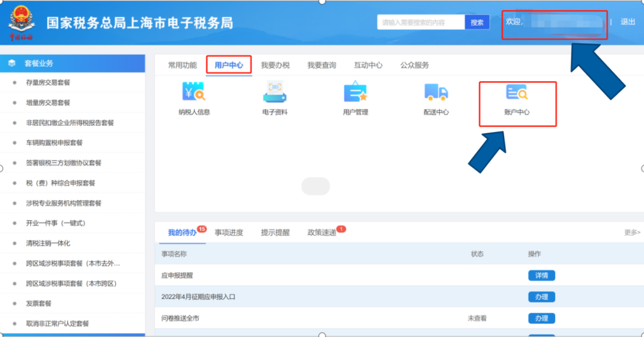Open 签署银税三方划缴协议套餐
This screenshot has width=644, height=337.
64,163
